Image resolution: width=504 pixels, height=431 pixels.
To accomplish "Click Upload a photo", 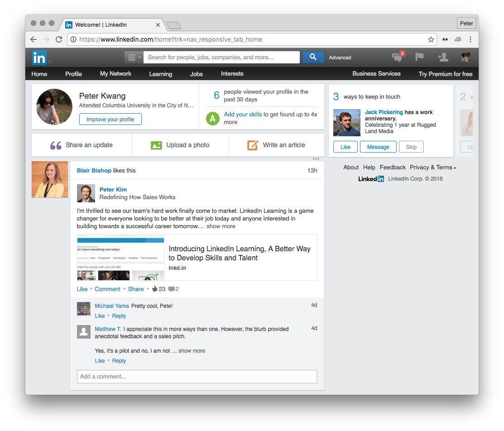I will tap(180, 145).
